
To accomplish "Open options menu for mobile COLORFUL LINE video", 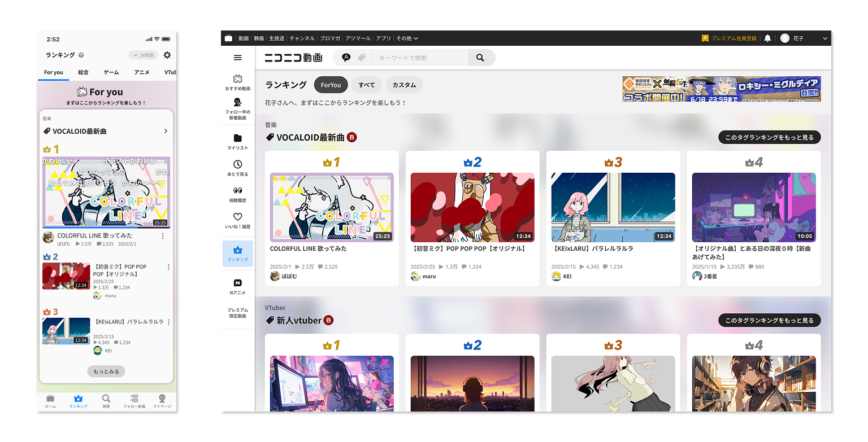I will [163, 236].
